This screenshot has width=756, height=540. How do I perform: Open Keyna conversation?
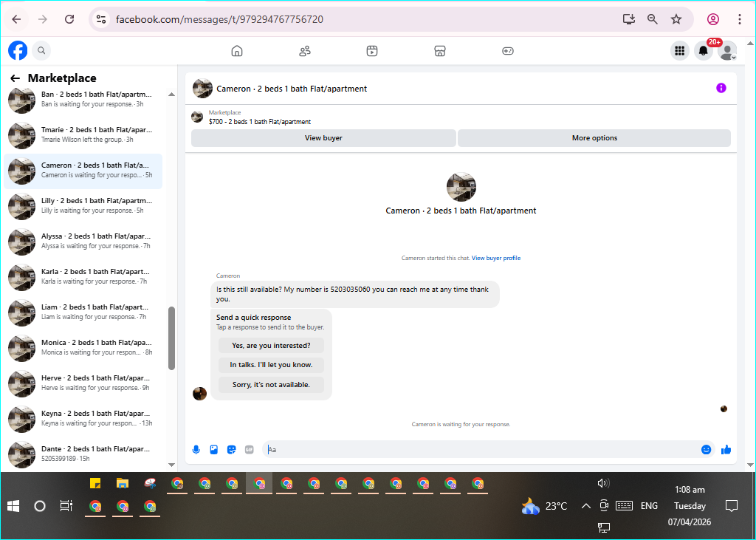click(83, 420)
